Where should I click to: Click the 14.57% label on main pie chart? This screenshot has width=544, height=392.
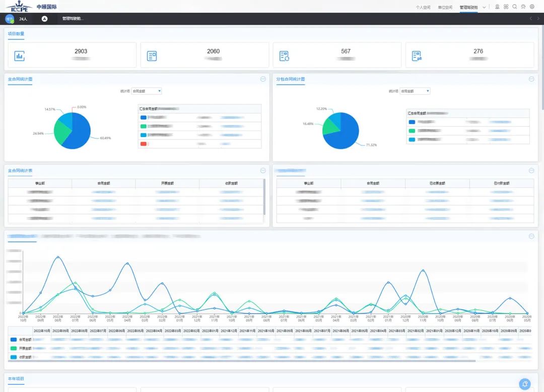click(x=49, y=109)
